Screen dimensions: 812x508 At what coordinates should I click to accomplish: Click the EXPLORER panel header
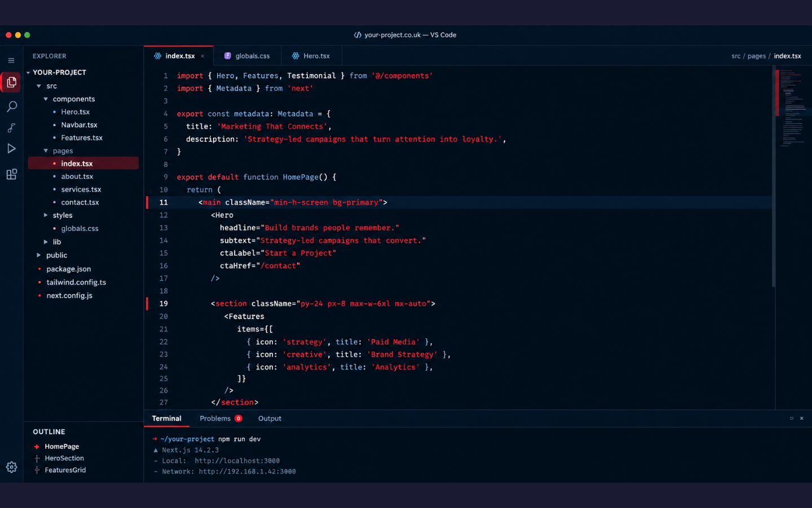49,56
